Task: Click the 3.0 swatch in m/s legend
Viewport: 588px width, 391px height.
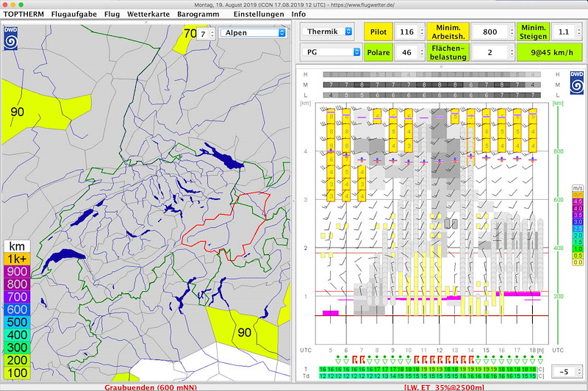Action: (x=578, y=222)
